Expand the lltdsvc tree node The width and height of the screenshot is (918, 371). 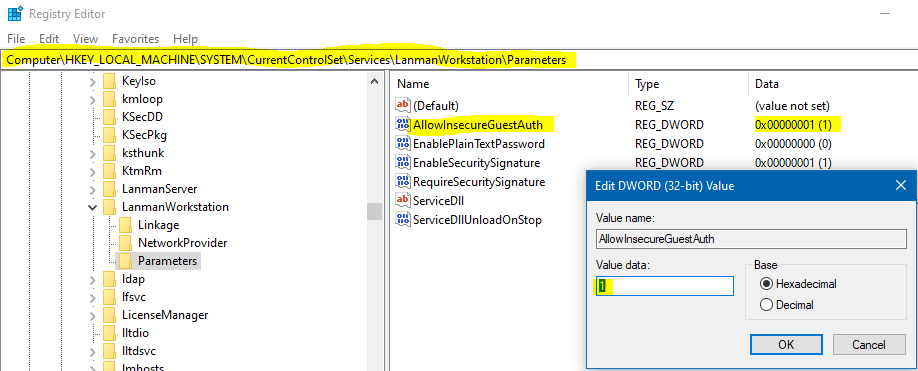tap(93, 352)
